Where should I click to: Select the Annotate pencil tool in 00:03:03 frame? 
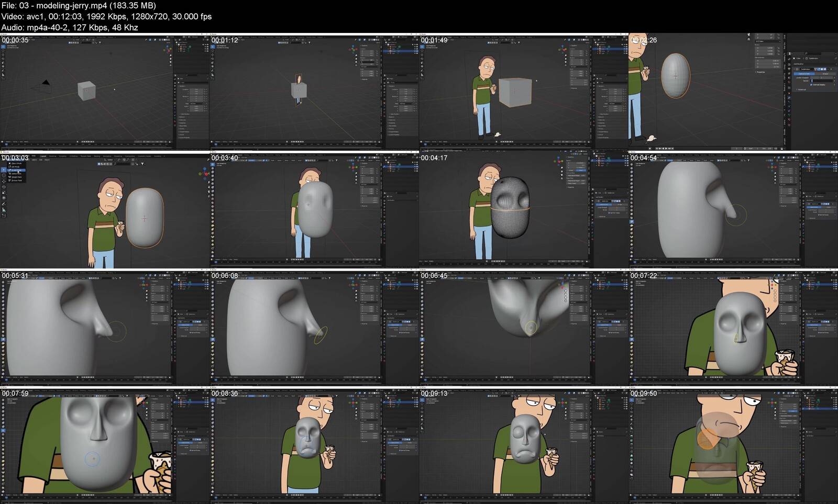4,204
